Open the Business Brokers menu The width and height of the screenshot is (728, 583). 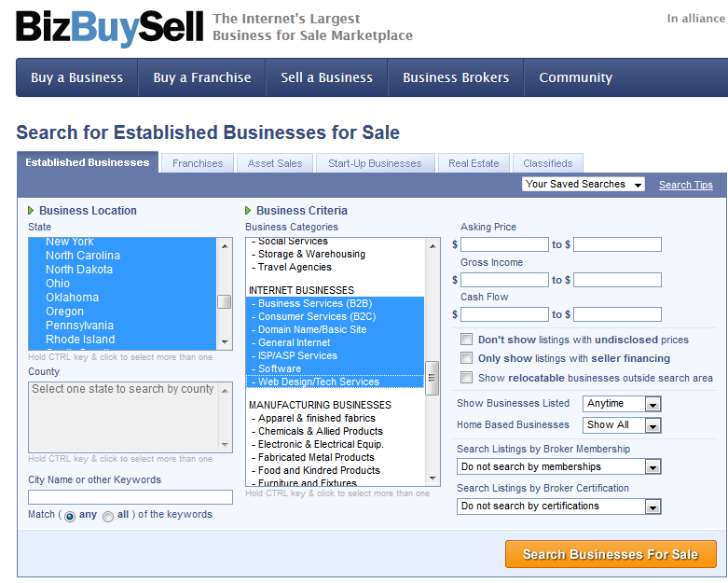456,77
